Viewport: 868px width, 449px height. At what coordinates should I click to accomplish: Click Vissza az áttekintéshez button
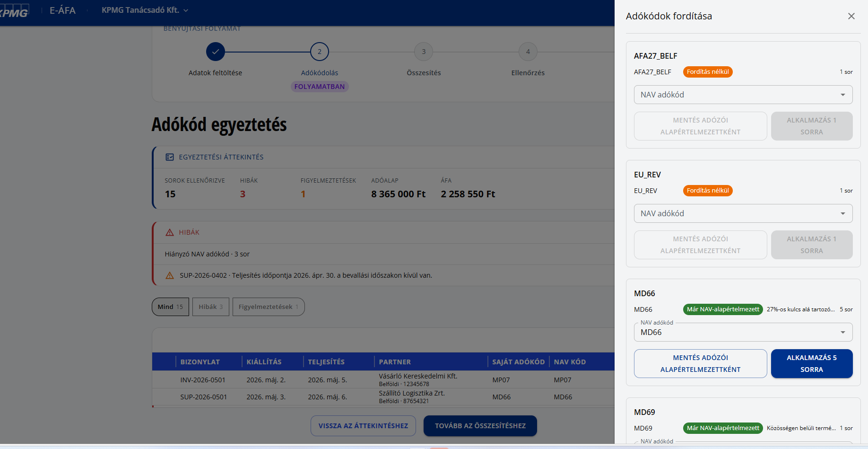[363, 426]
